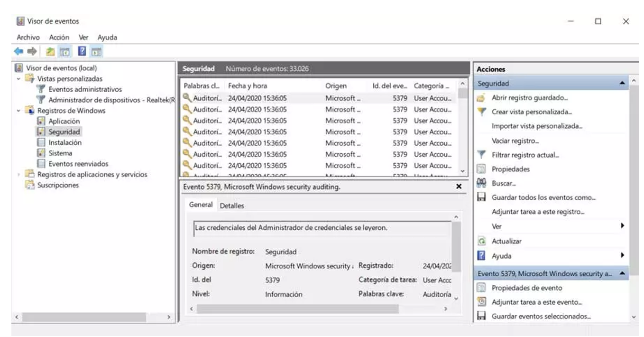Switch to the Detalles tab
The height and width of the screenshot is (337, 644).
pos(232,206)
